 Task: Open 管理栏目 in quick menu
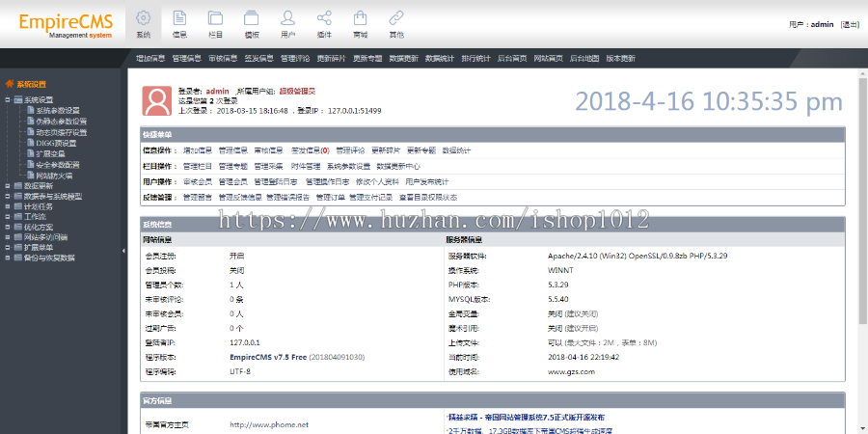pyautogui.click(x=198, y=166)
